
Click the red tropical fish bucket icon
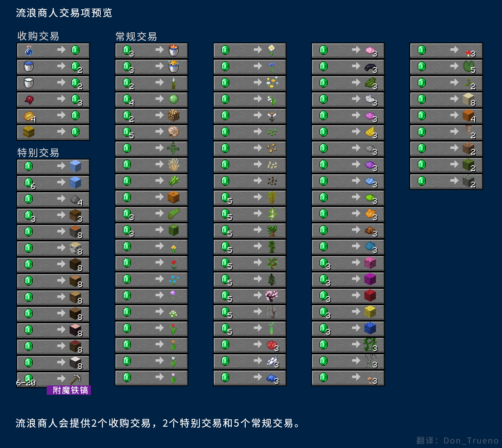coord(173,50)
